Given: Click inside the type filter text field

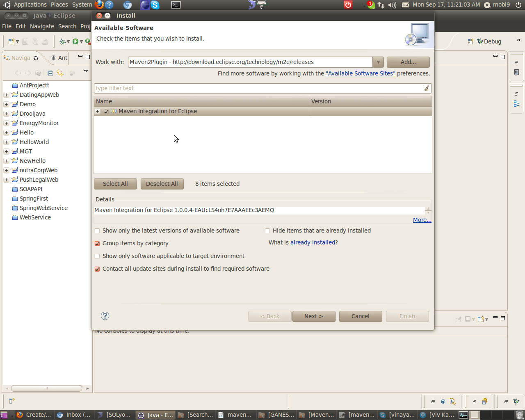Looking at the screenshot, I should [x=246, y=88].
